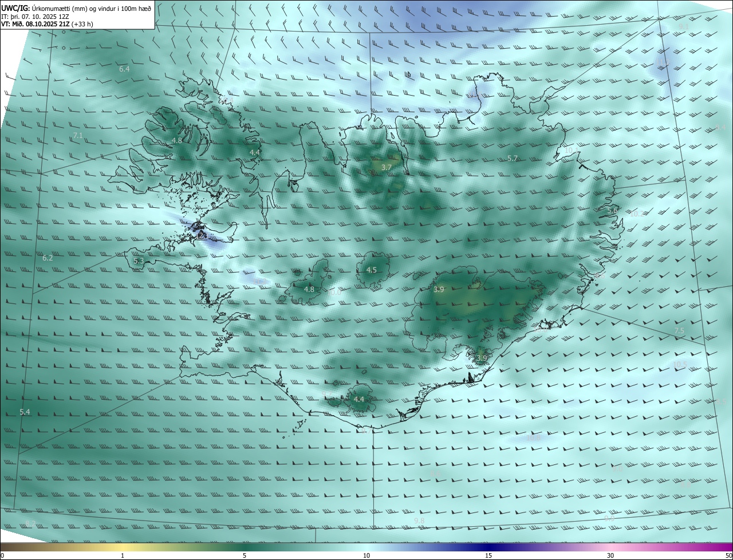This screenshot has height=560, width=733.
Task: Pick the 4.5 value label on the glacier
Action: click(x=372, y=270)
